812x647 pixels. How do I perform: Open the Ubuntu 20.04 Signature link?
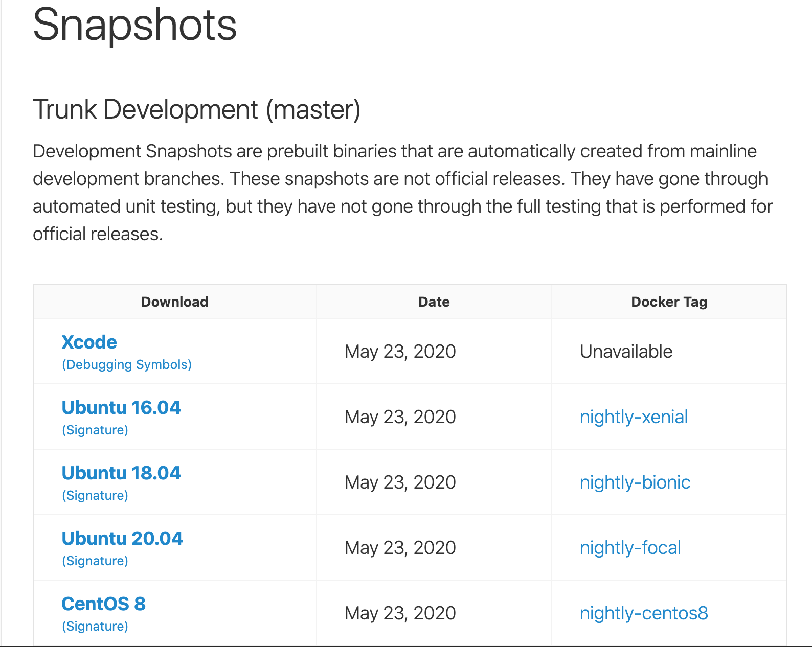[x=95, y=561]
